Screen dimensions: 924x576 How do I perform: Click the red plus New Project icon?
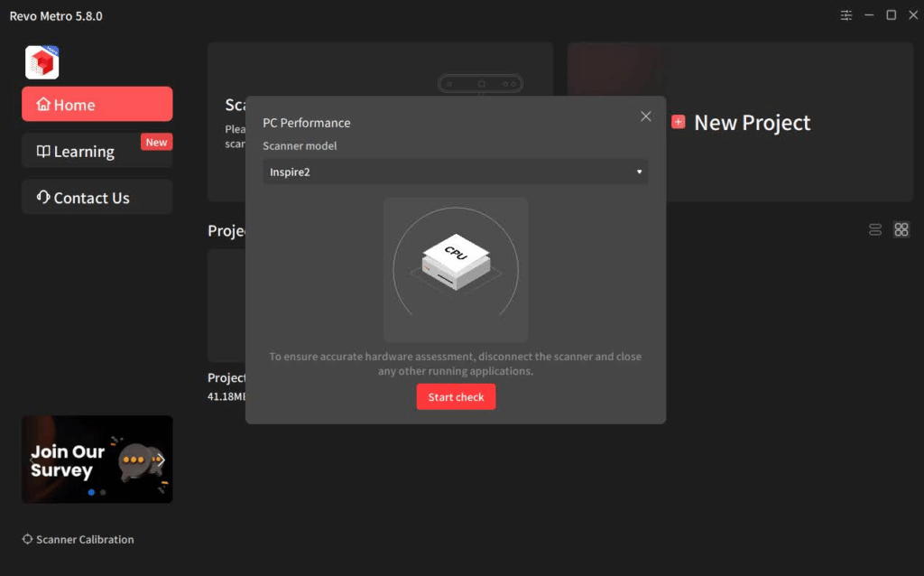pyautogui.click(x=679, y=122)
